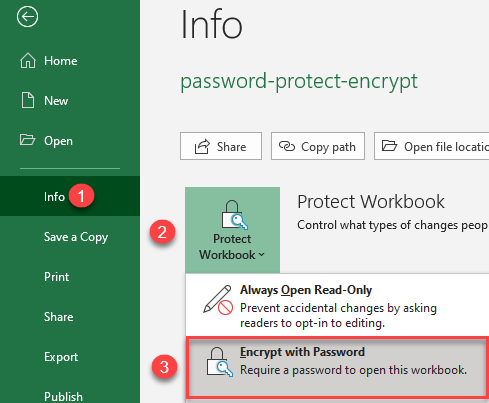The image size is (489, 403).
Task: Click the back arrow circle icon
Action: point(27,17)
